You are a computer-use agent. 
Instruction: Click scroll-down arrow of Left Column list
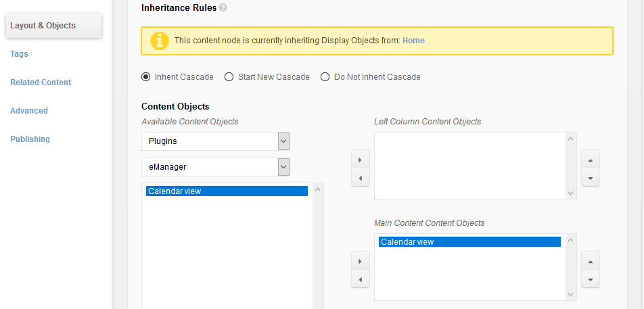[x=570, y=193]
